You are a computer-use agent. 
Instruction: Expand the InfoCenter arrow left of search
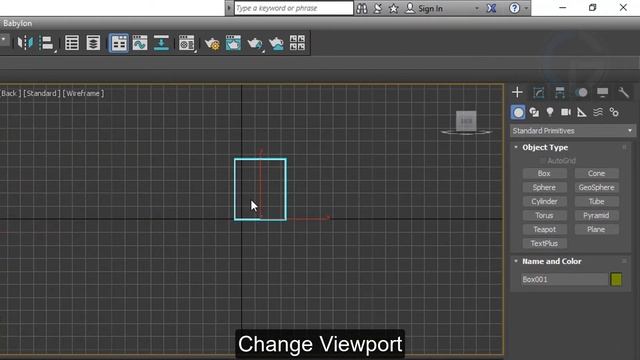tap(229, 8)
